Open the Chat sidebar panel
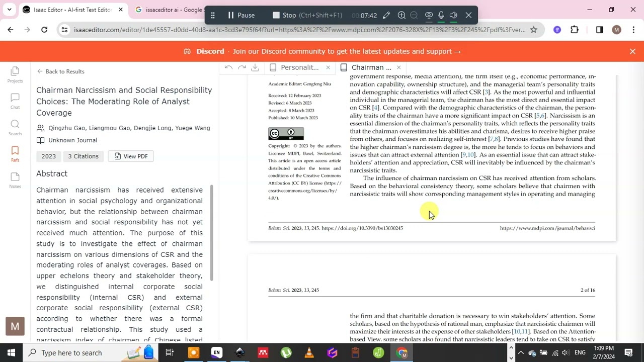The height and width of the screenshot is (362, 644). 15,101
